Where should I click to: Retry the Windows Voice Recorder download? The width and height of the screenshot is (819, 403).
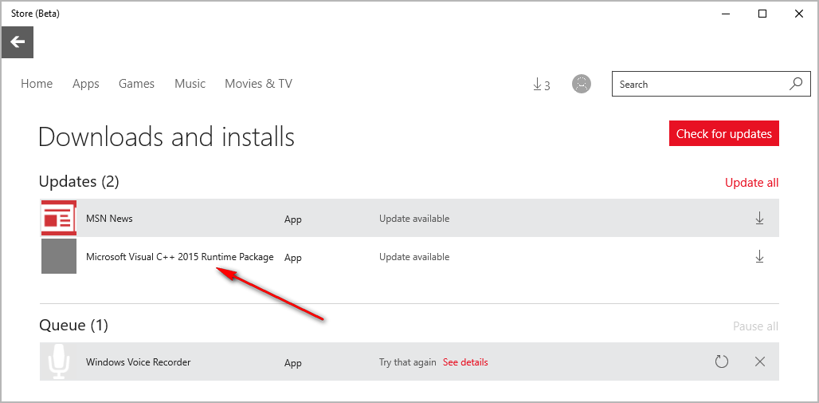[x=722, y=362]
